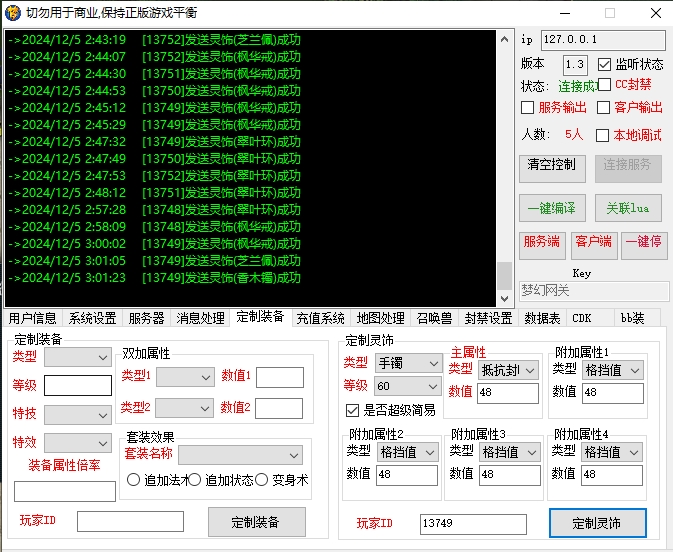Focus the 数值1 input field
Screen dimensions: 673x552
pos(280,378)
